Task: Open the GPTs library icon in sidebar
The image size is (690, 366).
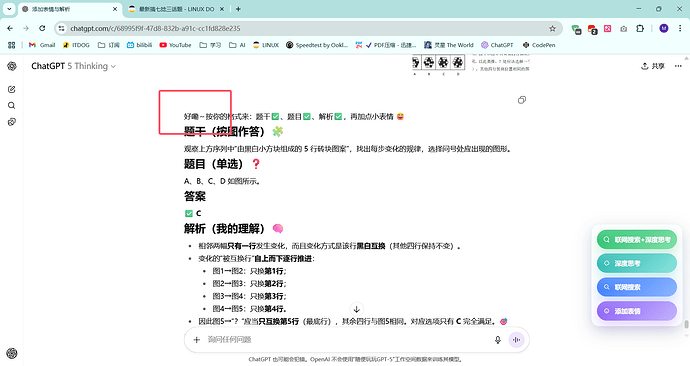Action: (12, 122)
